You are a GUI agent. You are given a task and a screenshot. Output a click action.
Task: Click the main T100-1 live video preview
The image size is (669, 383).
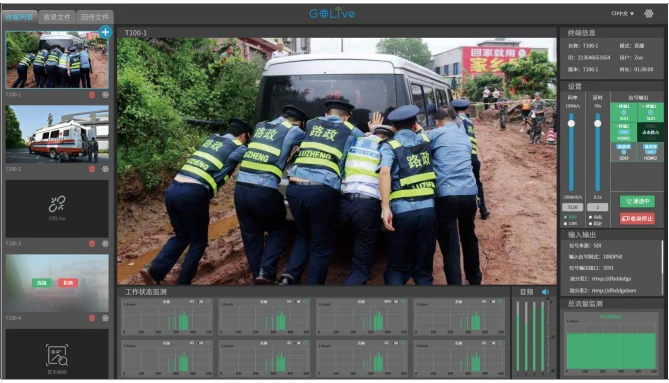point(337,161)
